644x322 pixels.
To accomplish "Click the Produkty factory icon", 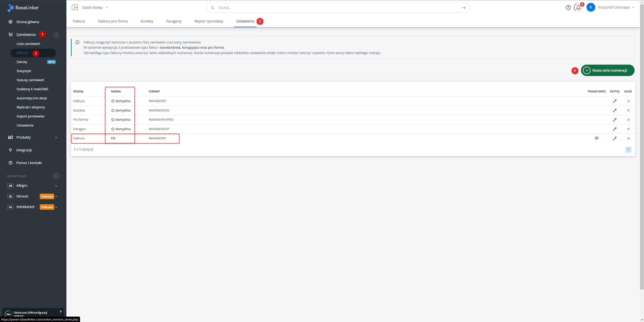I will click(10, 137).
